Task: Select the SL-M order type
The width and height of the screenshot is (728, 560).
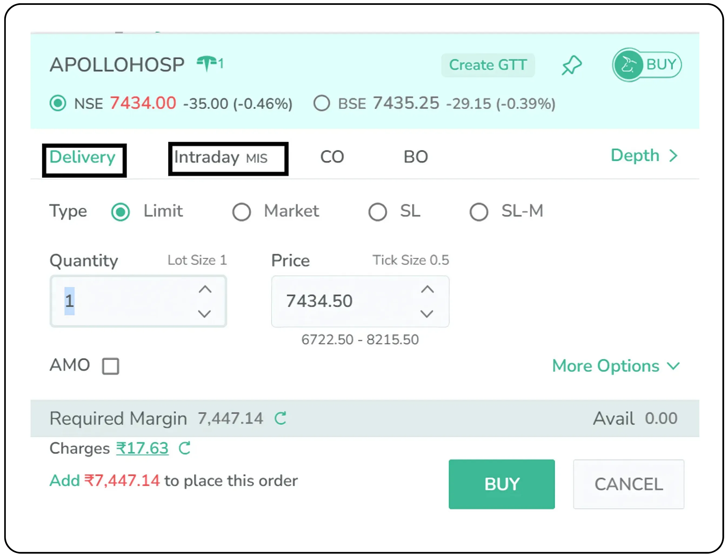Action: (479, 212)
